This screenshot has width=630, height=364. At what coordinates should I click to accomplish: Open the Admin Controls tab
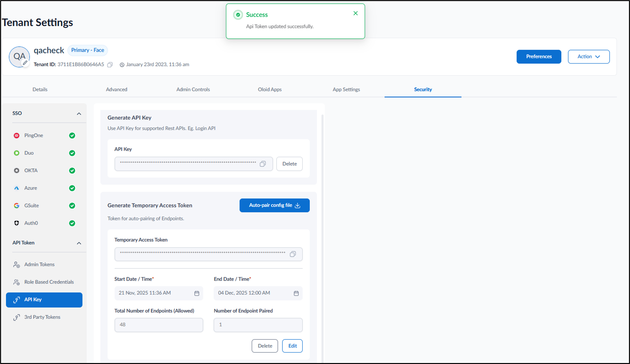click(193, 89)
